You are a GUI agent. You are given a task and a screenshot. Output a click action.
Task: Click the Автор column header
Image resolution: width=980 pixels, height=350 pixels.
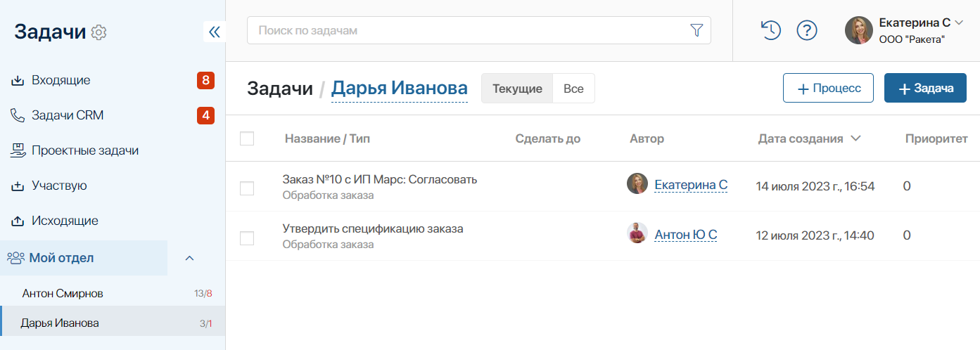tap(647, 138)
